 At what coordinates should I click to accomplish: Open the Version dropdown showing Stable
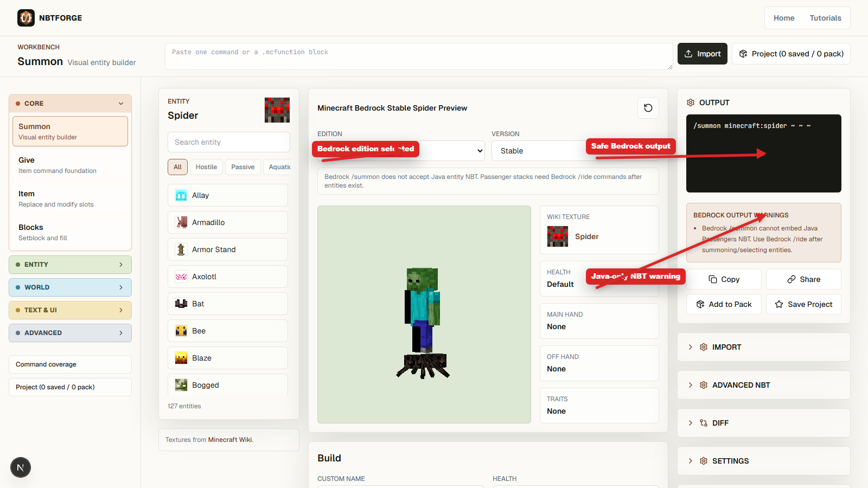[575, 151]
